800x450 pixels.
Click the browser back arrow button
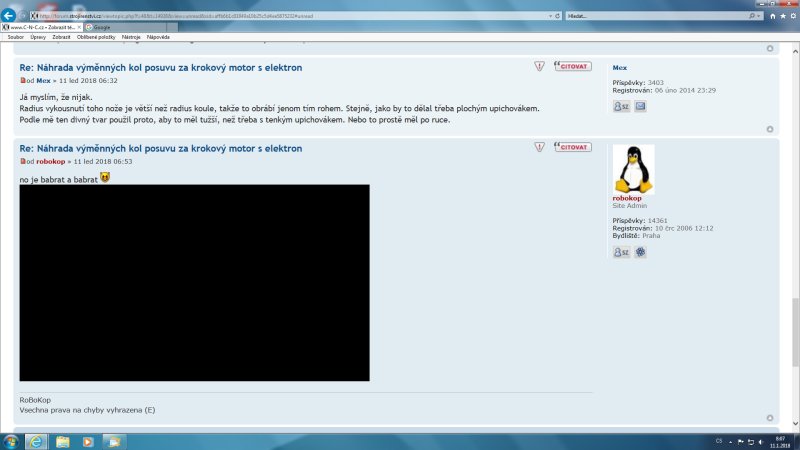[9, 17]
